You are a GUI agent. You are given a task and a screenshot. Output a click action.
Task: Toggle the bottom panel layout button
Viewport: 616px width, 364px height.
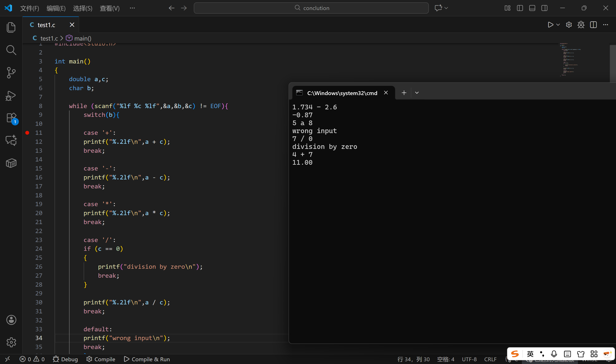(x=532, y=8)
